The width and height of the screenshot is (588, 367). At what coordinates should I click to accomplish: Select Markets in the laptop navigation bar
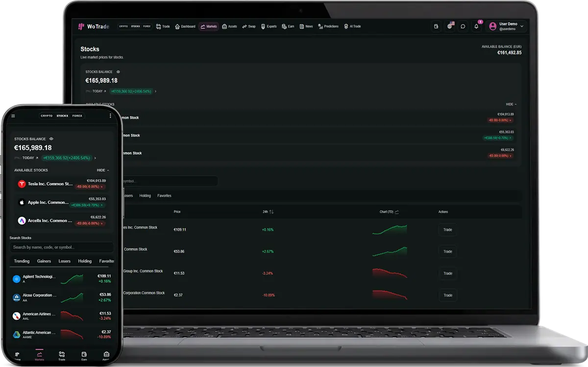coord(209,26)
